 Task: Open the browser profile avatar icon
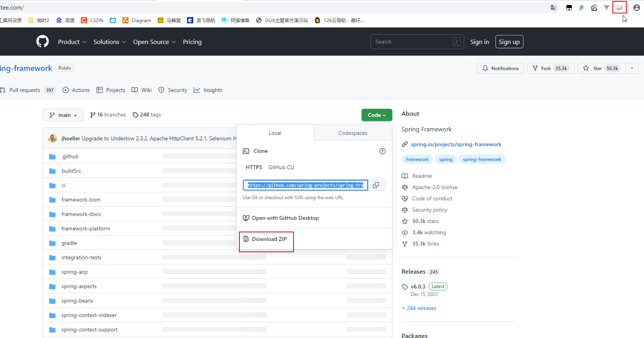point(636,8)
